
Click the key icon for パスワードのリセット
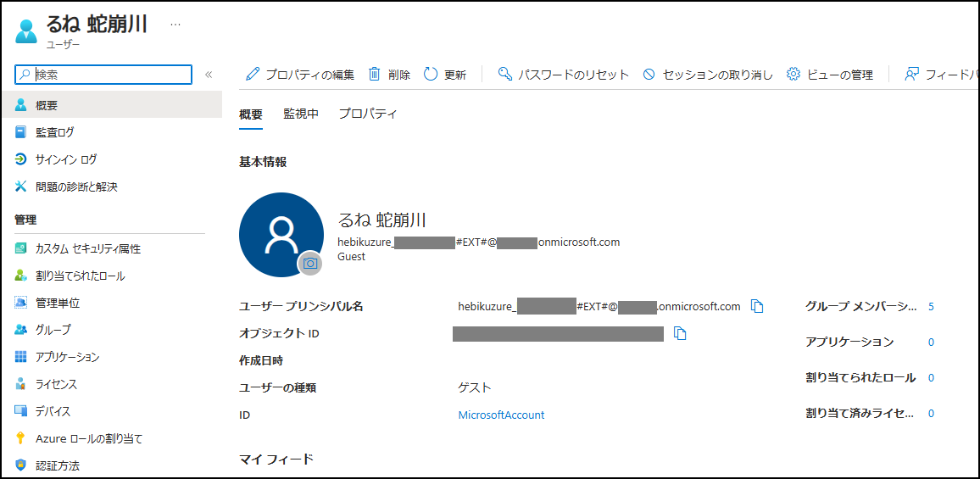point(505,75)
